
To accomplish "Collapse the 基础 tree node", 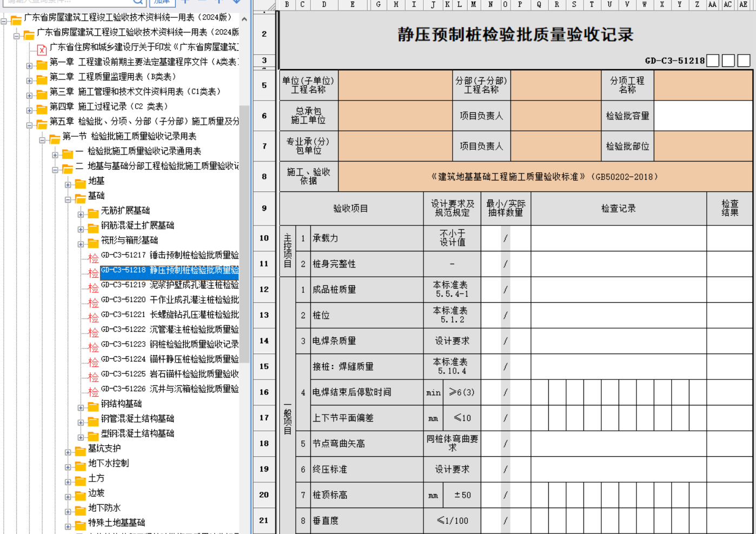I will pyautogui.click(x=68, y=199).
